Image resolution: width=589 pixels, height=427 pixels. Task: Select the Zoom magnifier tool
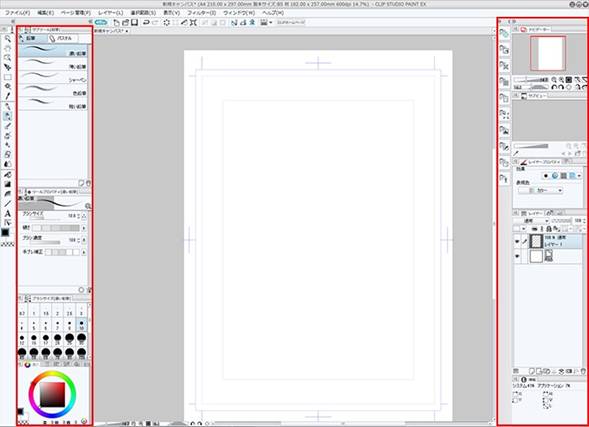(8, 39)
